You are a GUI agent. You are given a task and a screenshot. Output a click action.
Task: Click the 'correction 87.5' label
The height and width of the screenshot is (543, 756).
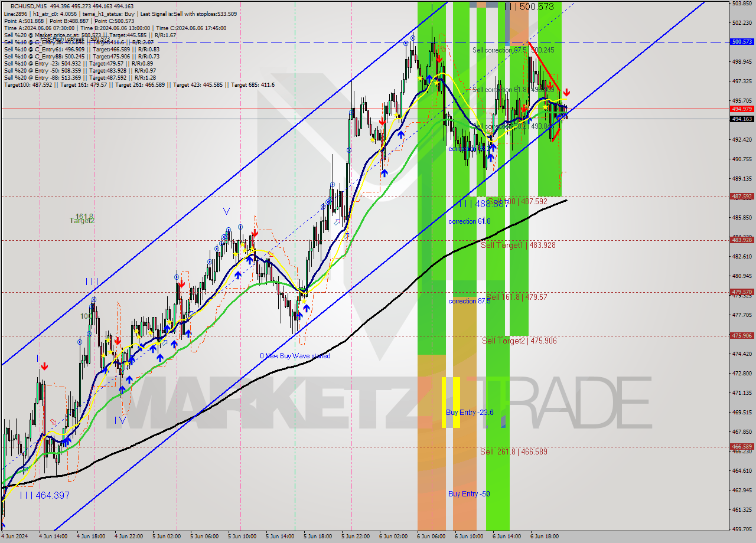469,301
